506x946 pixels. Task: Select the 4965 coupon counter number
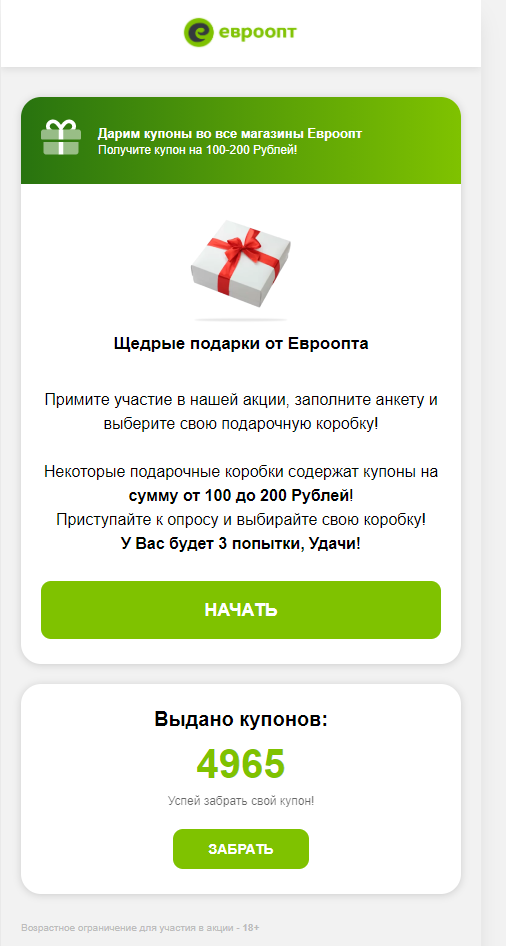coord(241,764)
